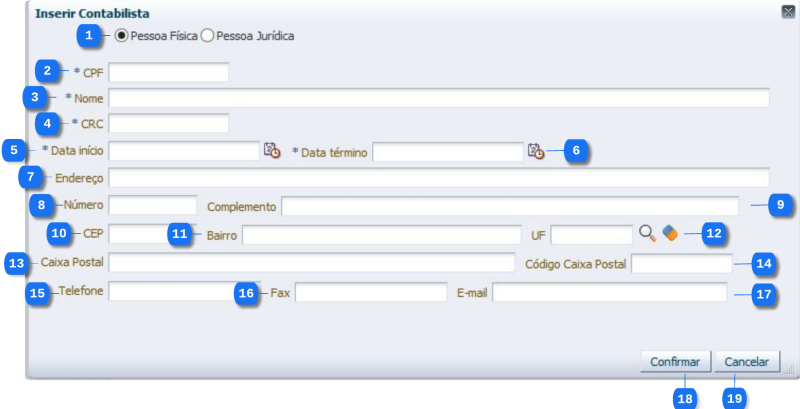Image resolution: width=800 pixels, height=409 pixels.
Task: Select the Pessoa Jurídica radio button
Action: (x=207, y=36)
